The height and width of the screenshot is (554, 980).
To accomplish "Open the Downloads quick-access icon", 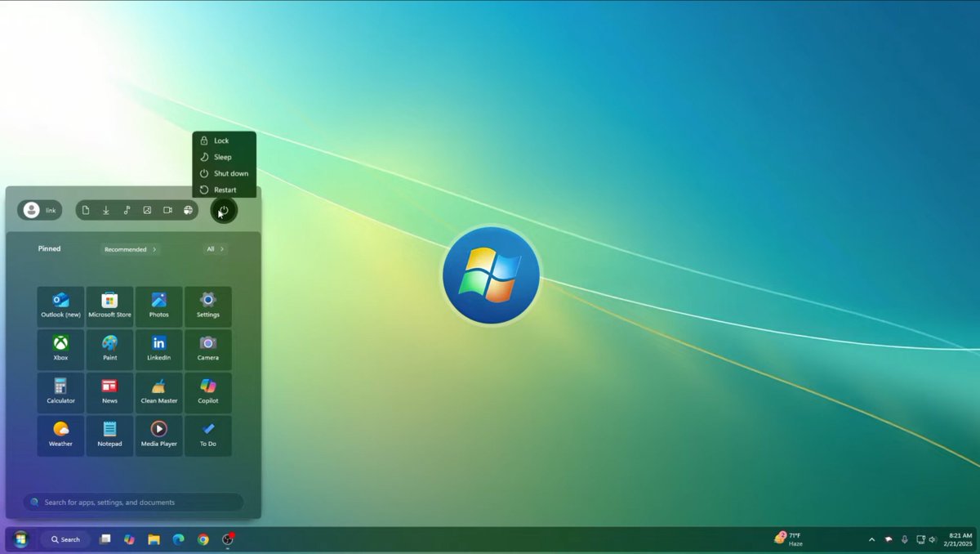I will coord(106,210).
